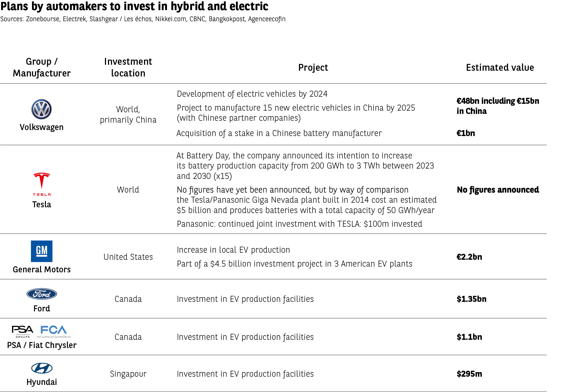Screen dimensions: 581x392
Task: Select the Investment location column header
Action: [x=128, y=67]
